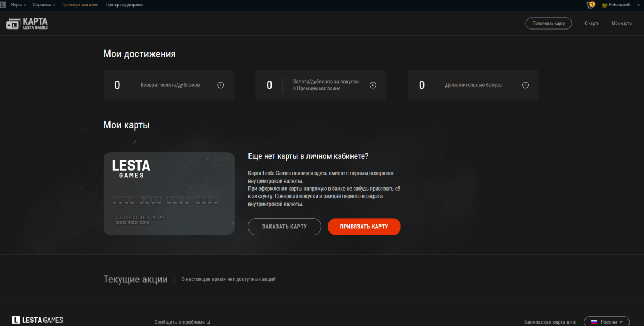Open the О карте page
The width and height of the screenshot is (644, 326).
pos(592,24)
